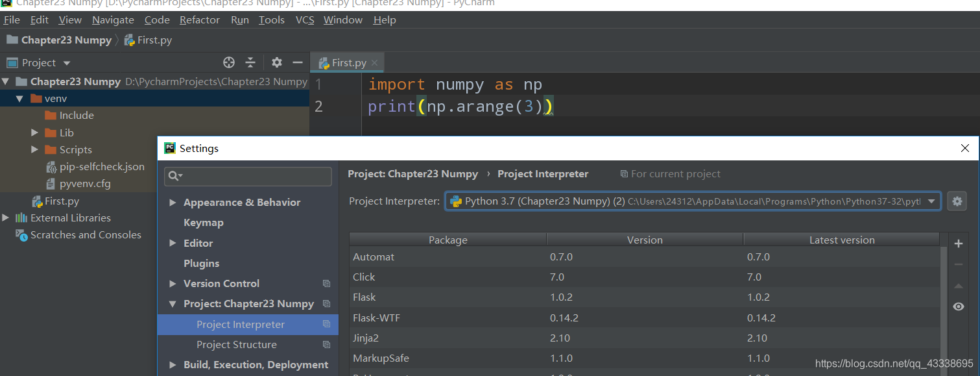Image resolution: width=980 pixels, height=376 pixels.
Task: Select the Automat package row
Action: tap(645, 257)
